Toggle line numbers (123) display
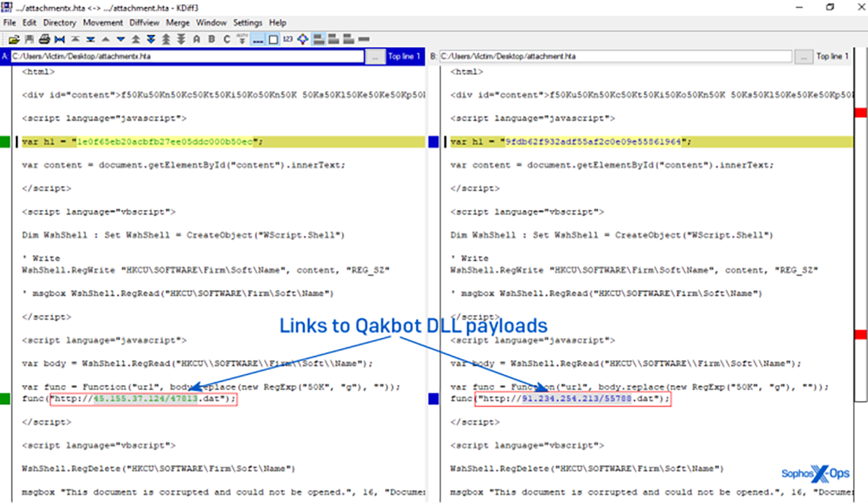Screen dimensions: 868x503 [287, 38]
